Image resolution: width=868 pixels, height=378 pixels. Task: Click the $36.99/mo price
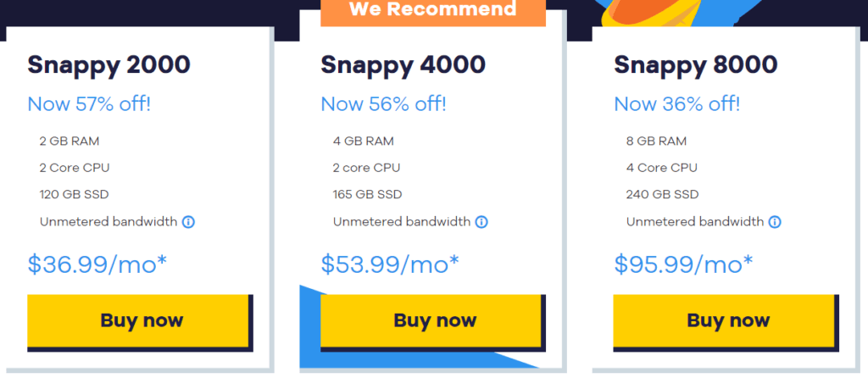click(x=97, y=264)
